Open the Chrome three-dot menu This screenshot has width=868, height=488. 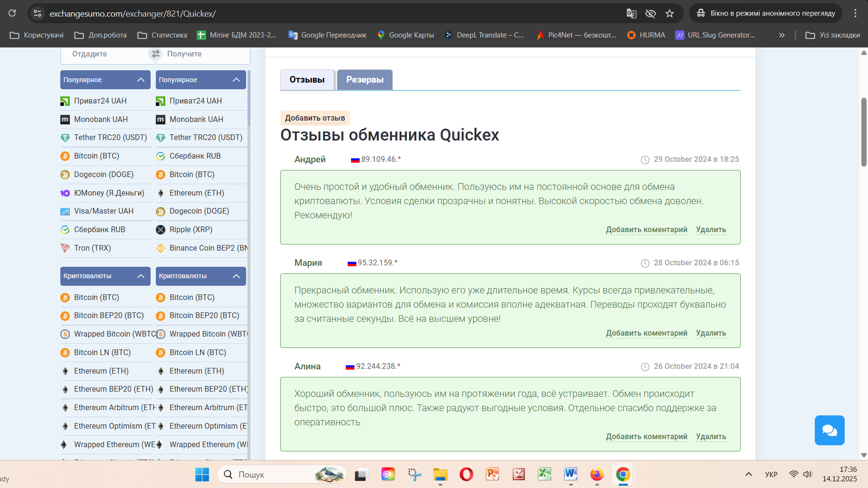(855, 13)
